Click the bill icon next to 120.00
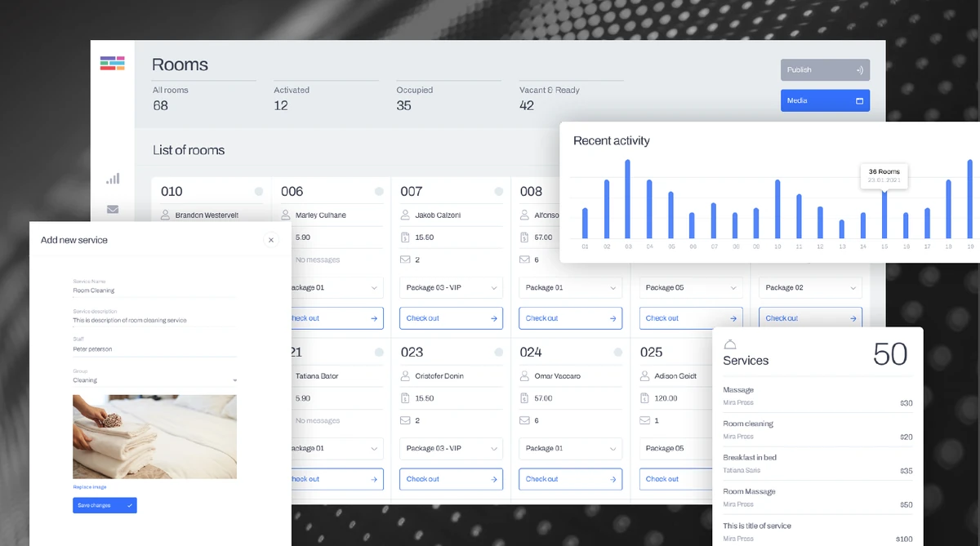This screenshot has height=546, width=980. pos(645,398)
